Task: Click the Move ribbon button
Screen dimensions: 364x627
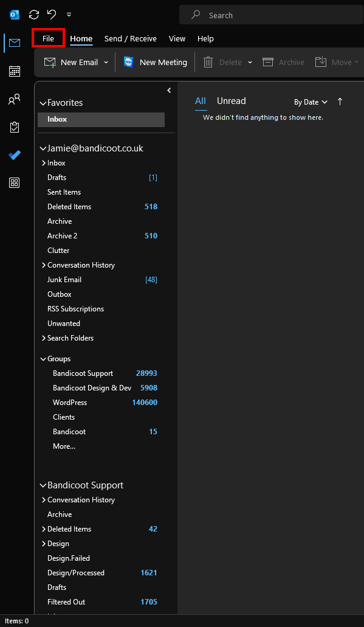Action: (x=337, y=62)
